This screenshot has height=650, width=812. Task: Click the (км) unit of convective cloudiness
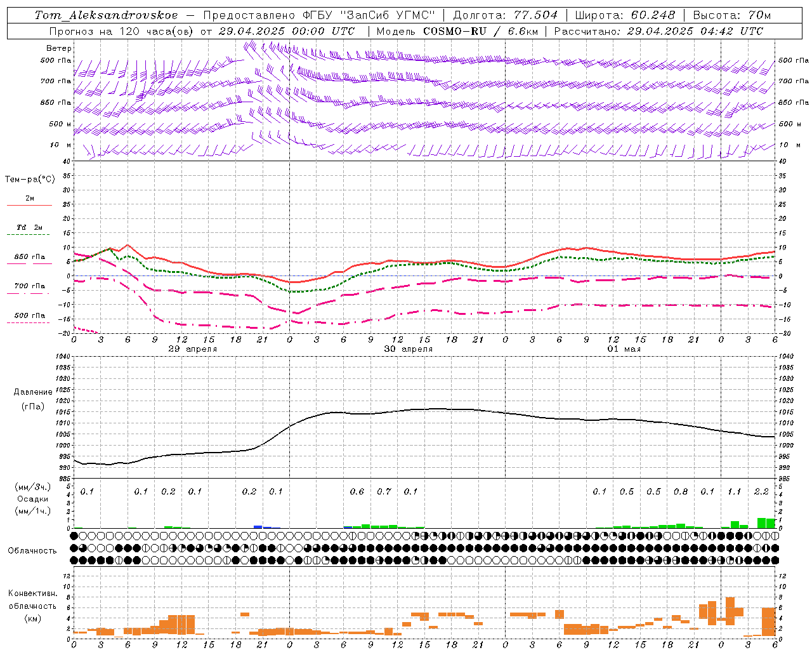pyautogui.click(x=33, y=618)
